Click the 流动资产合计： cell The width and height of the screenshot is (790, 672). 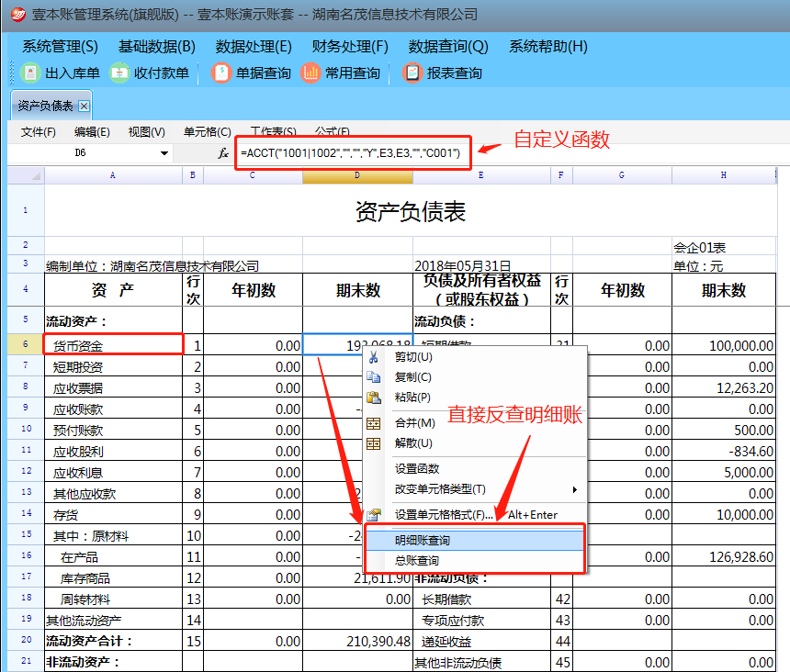click(x=113, y=640)
